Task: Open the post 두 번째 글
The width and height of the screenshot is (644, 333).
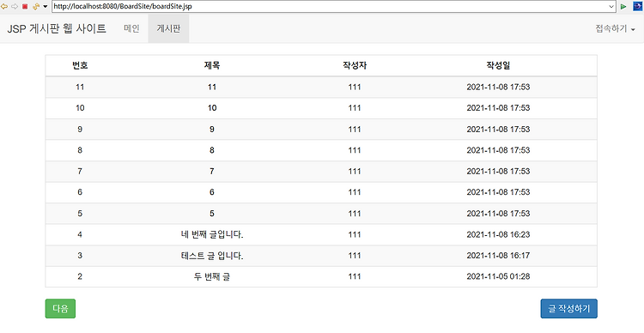Action: click(212, 276)
